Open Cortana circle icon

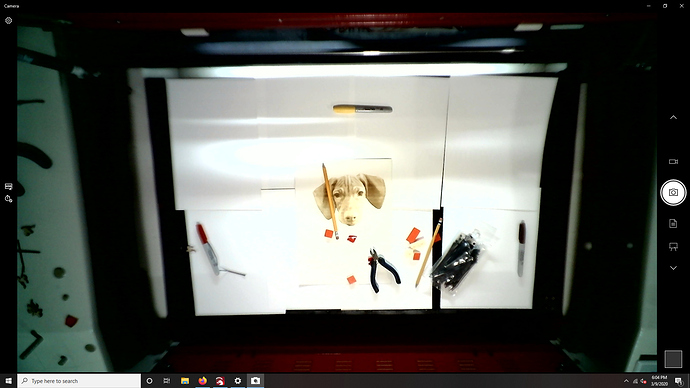150,381
